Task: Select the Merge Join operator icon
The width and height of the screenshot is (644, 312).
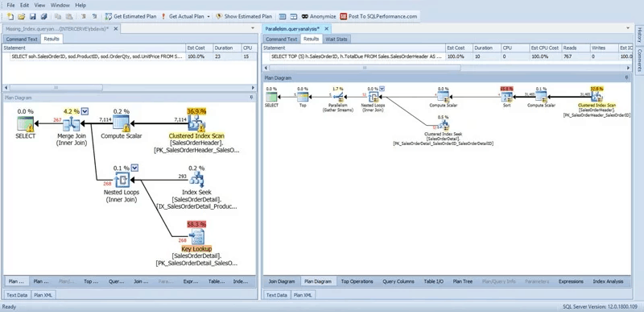Action: pyautogui.click(x=71, y=123)
